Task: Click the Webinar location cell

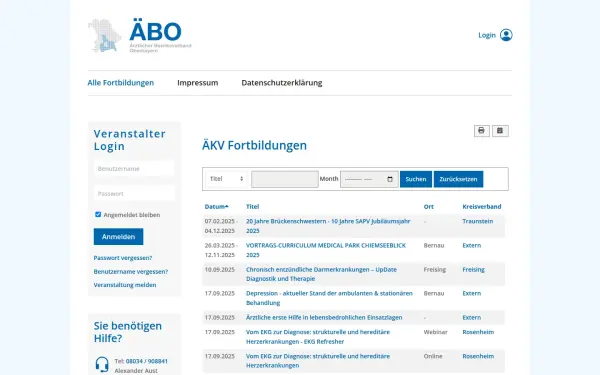Action: point(435,332)
